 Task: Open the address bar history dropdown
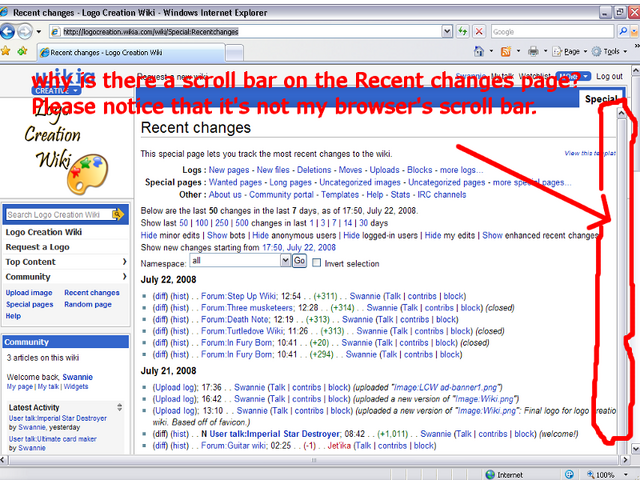(447, 31)
